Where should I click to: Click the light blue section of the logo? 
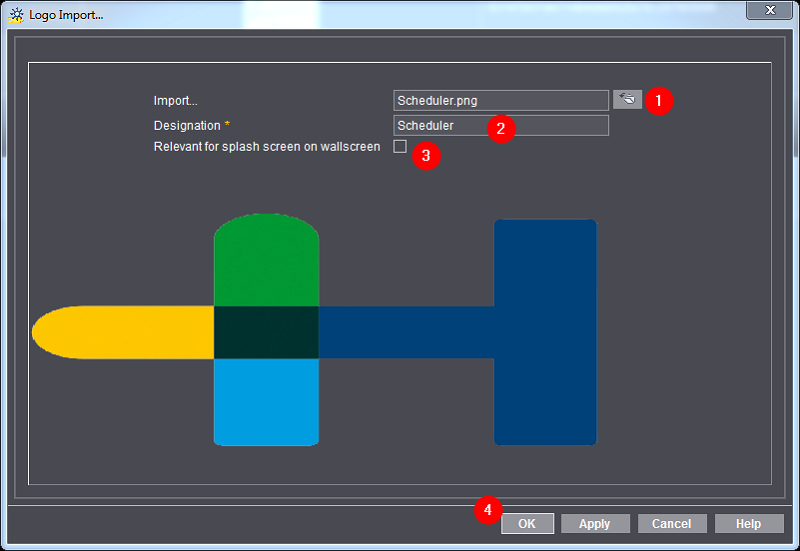coord(266,402)
